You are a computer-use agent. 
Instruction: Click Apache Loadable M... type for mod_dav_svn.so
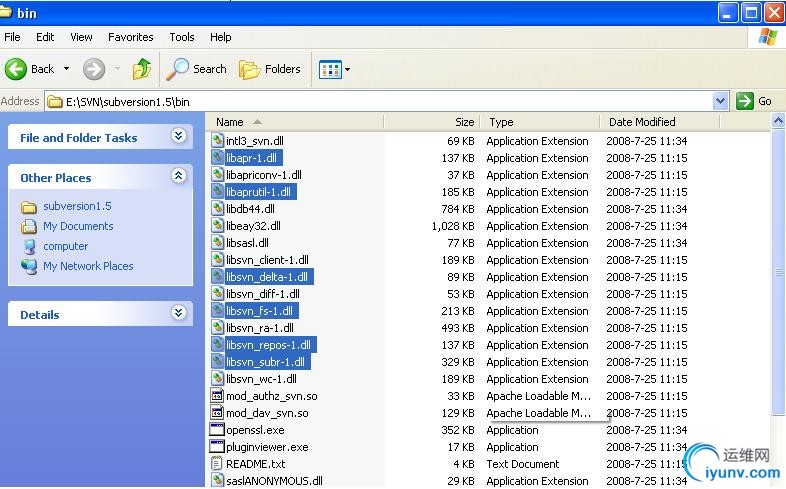coord(538,413)
